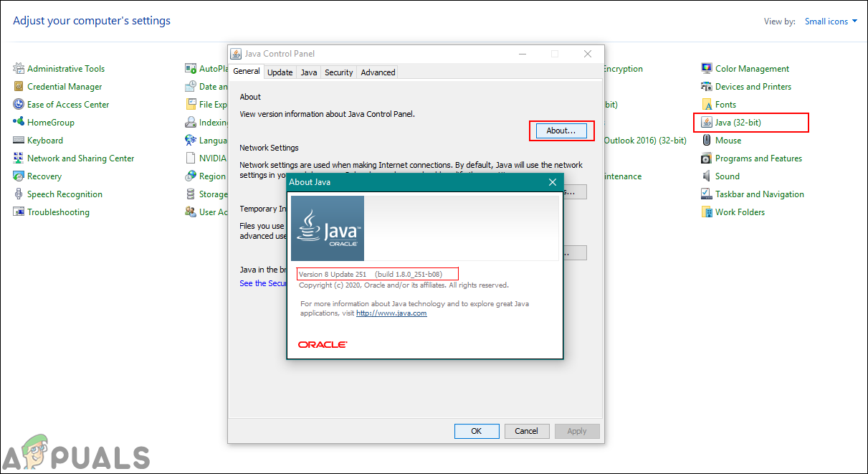Close the About Java dialog

553,182
